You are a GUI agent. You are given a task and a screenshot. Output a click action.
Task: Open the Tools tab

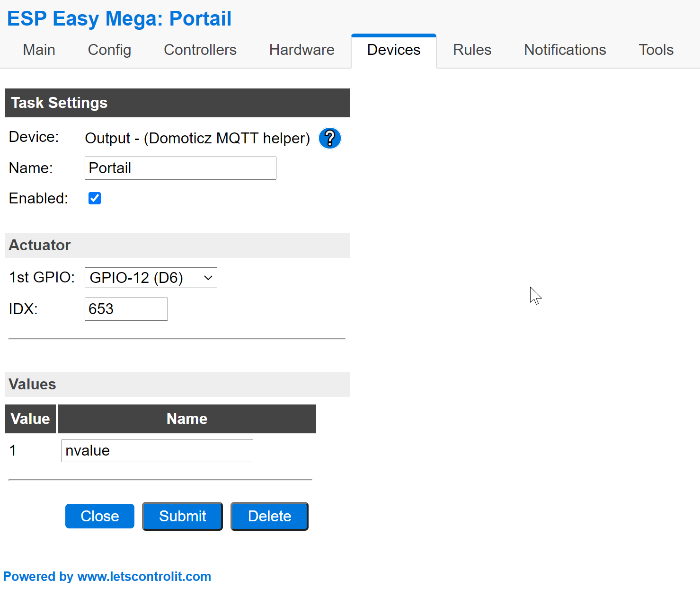[x=656, y=50]
